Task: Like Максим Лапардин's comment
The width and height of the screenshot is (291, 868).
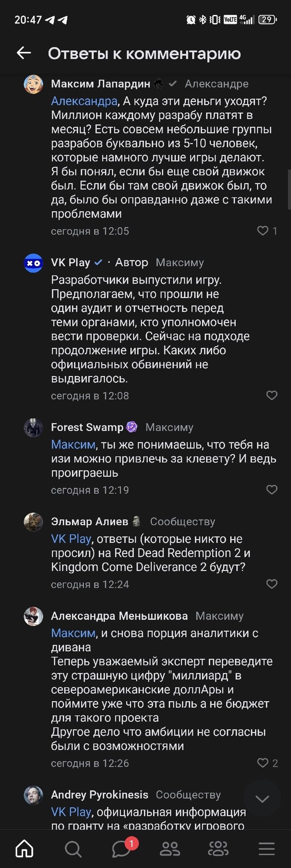Action: [263, 231]
